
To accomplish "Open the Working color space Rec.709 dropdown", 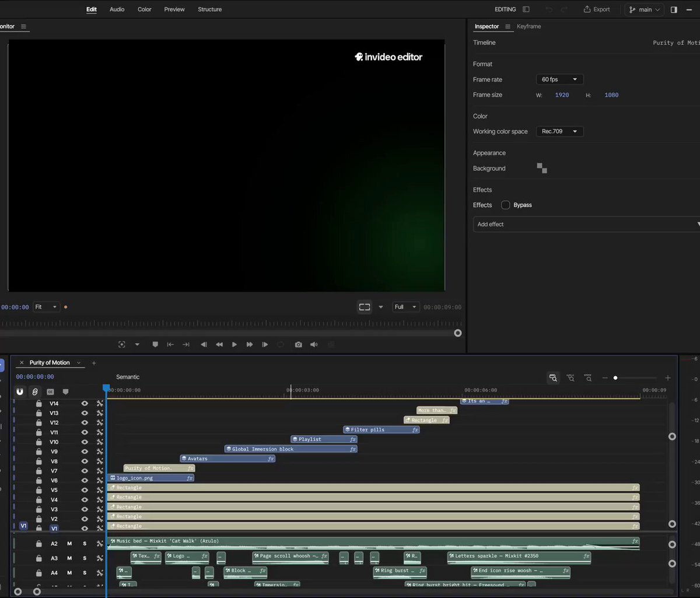I will (x=559, y=132).
